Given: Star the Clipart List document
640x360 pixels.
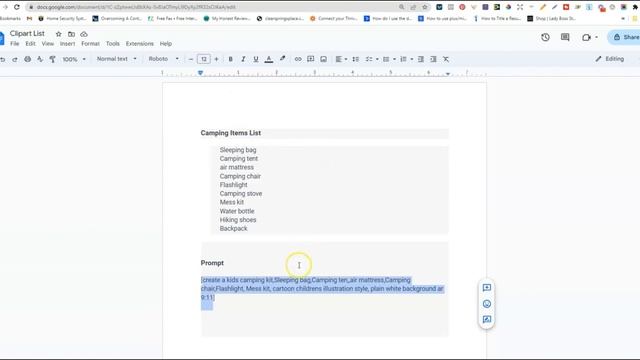Looking at the screenshot, I should pos(58,34).
